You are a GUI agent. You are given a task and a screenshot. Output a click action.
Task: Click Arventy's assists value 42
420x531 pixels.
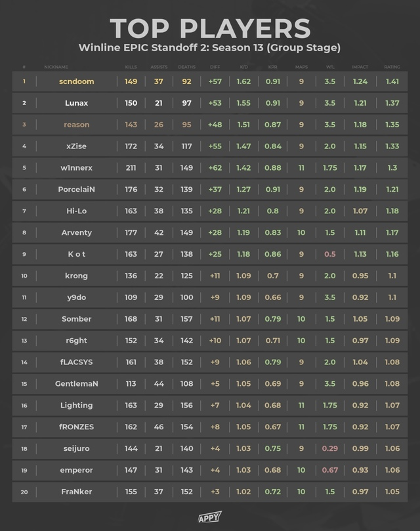159,232
